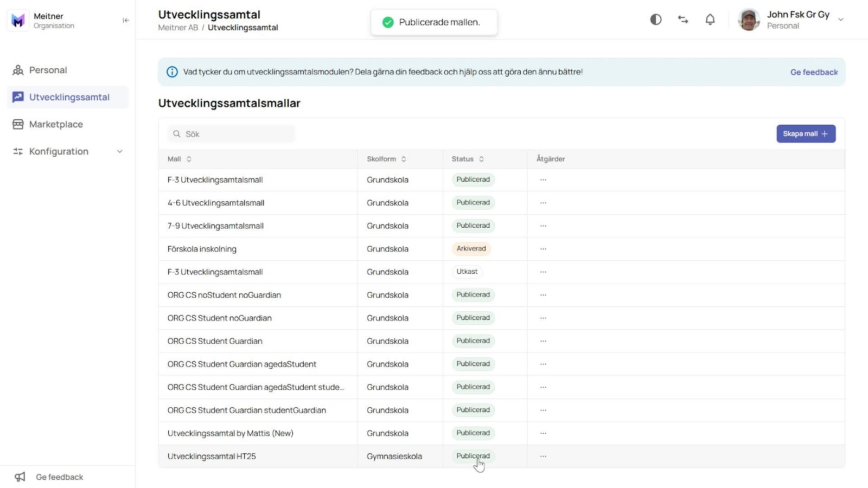Click the Ge feedback link in banner
The width and height of the screenshot is (868, 488).
(x=814, y=72)
